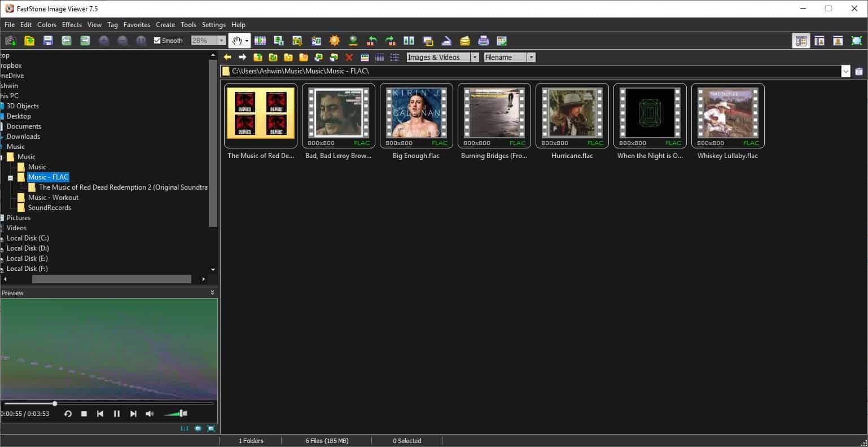Navigate forward with the white right arrow
This screenshot has height=447, width=868.
coord(243,57)
